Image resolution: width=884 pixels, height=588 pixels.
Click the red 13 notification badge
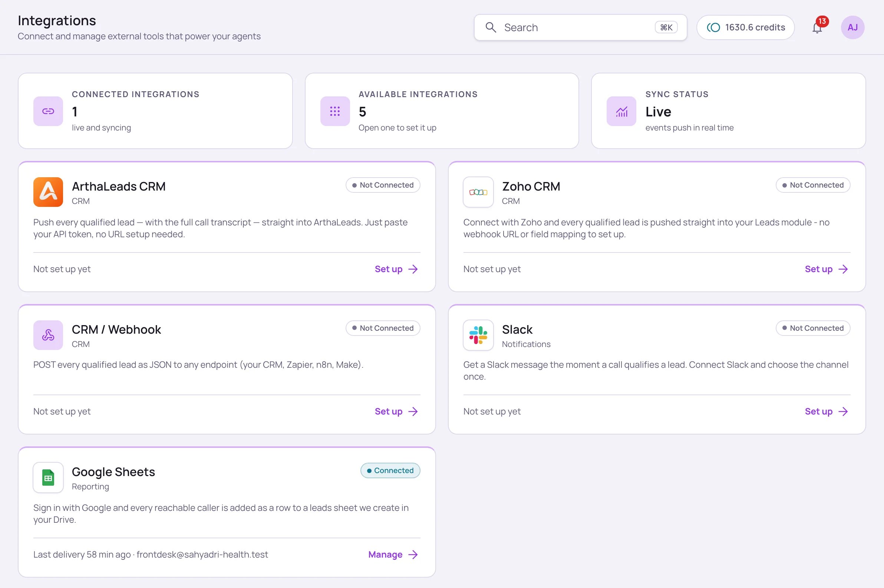pos(822,22)
